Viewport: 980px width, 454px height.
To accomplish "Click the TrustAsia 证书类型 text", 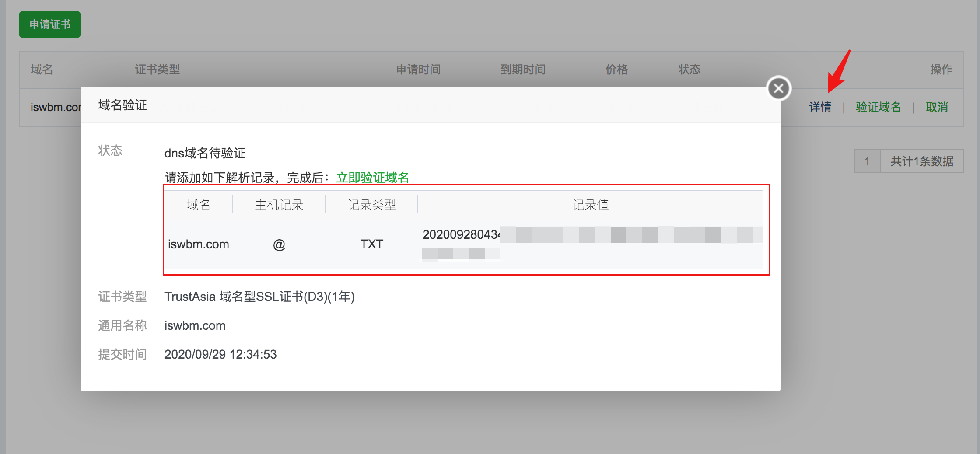I will 259,297.
